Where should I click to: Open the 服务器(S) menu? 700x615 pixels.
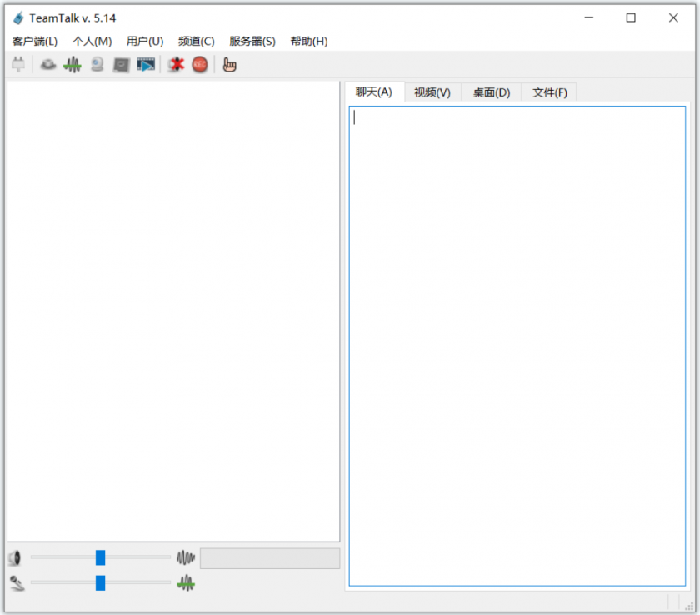[x=252, y=42]
